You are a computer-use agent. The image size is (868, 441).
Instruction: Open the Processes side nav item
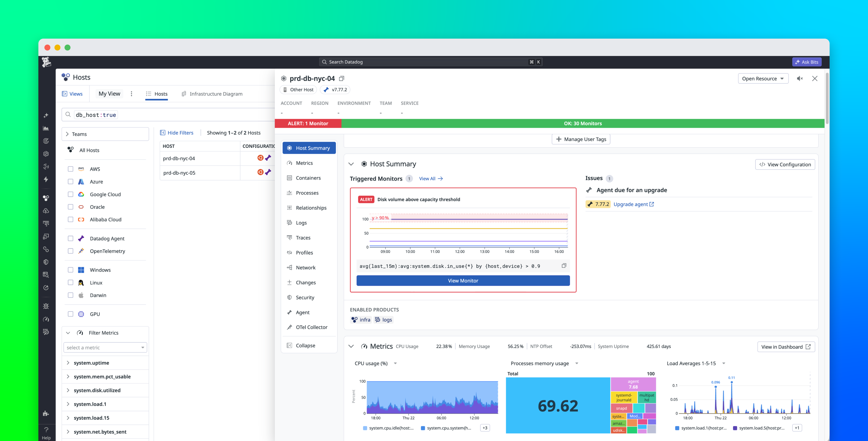(309, 193)
